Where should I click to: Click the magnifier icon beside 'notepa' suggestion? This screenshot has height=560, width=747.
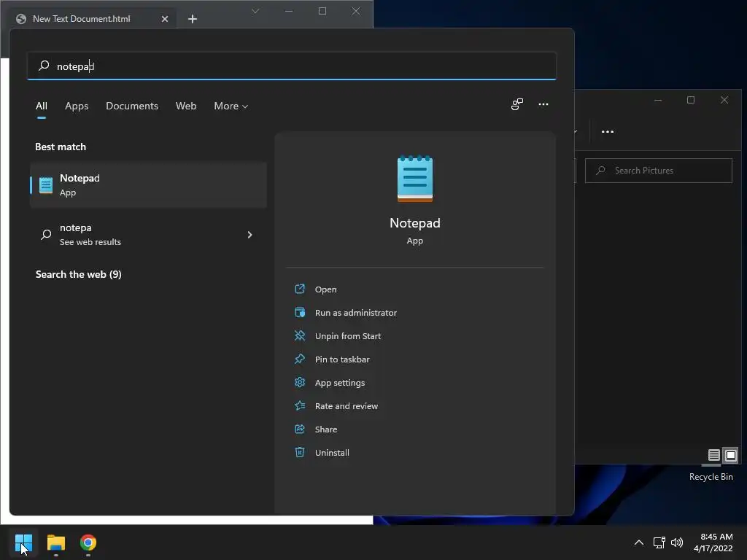tap(46, 235)
